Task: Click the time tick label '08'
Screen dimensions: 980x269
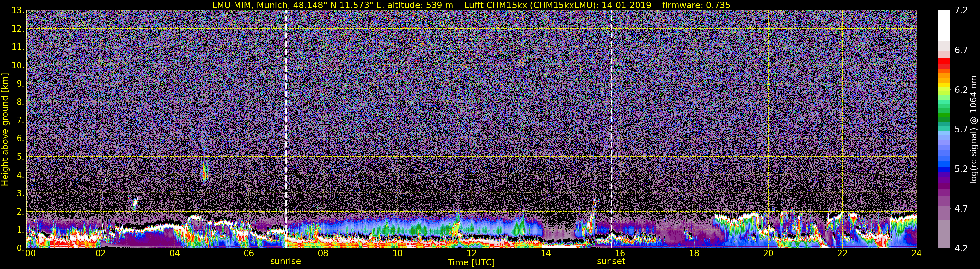Action: 323,253
